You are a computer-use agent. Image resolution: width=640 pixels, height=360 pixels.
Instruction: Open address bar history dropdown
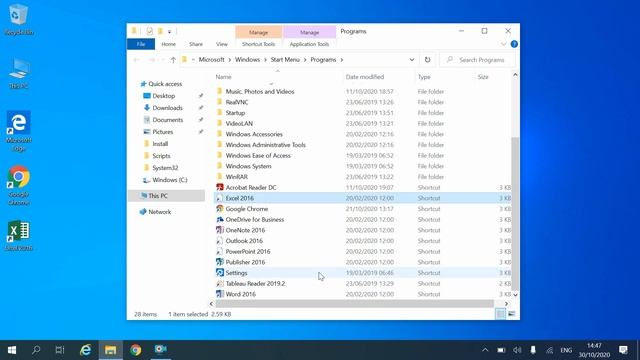[x=411, y=60]
